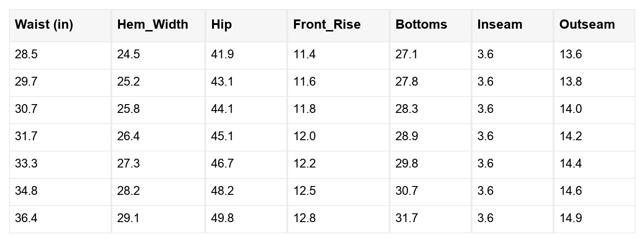This screenshot has height=242, width=644.
Task: Click the Hip column header
Action: coord(246,25)
